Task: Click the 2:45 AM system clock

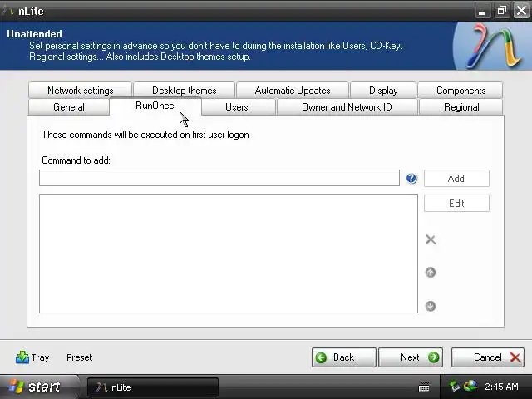Action: point(501,387)
